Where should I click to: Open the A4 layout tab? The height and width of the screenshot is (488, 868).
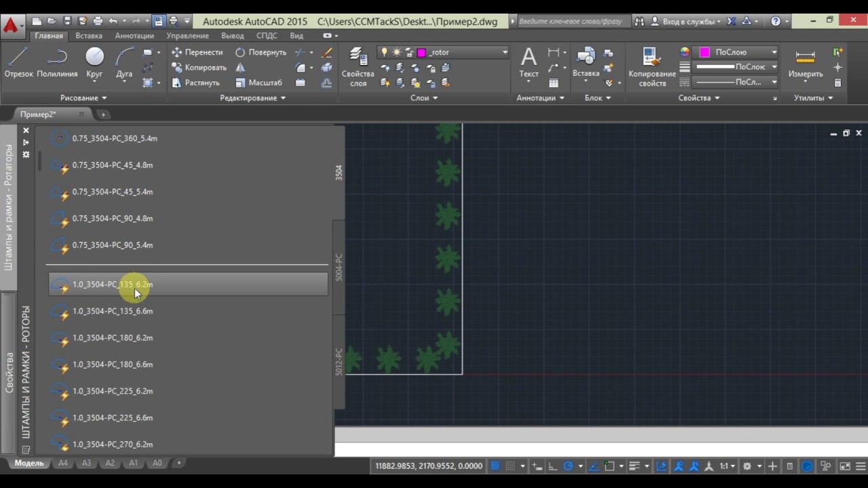(x=63, y=464)
